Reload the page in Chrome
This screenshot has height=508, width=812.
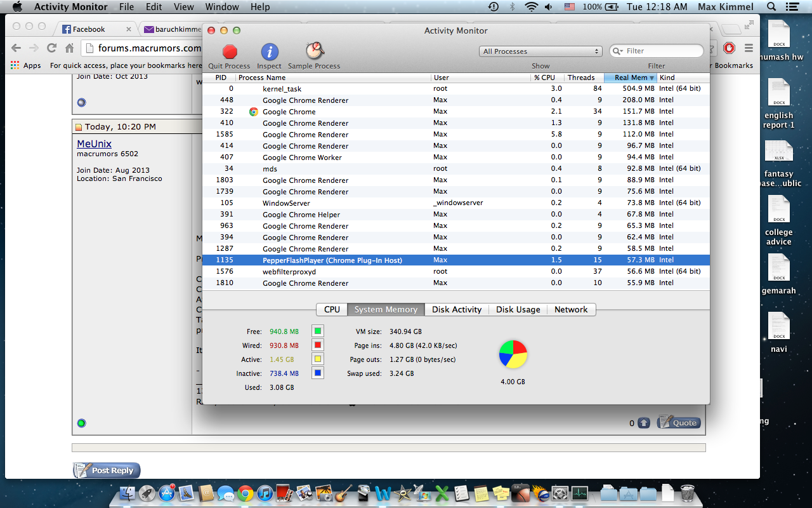point(51,48)
